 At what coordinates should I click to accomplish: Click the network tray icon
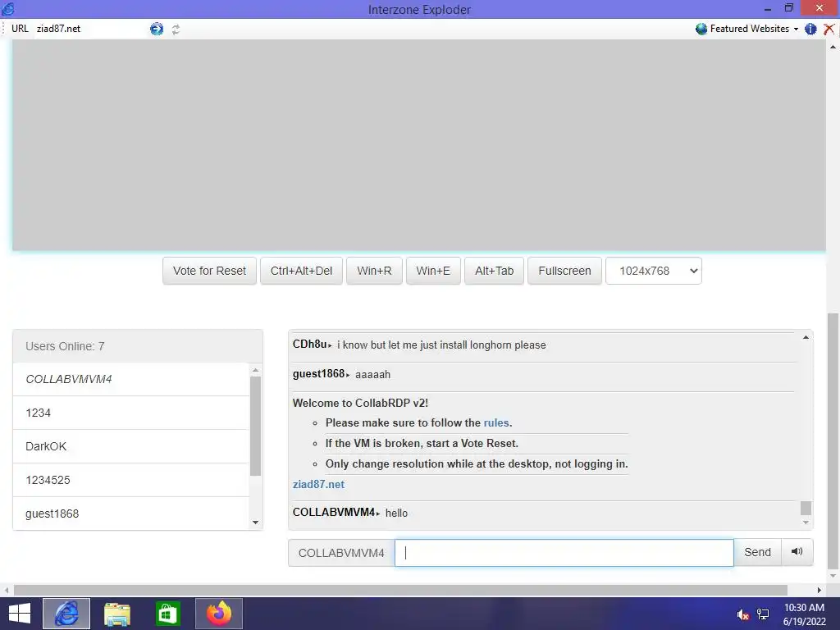tap(763, 614)
